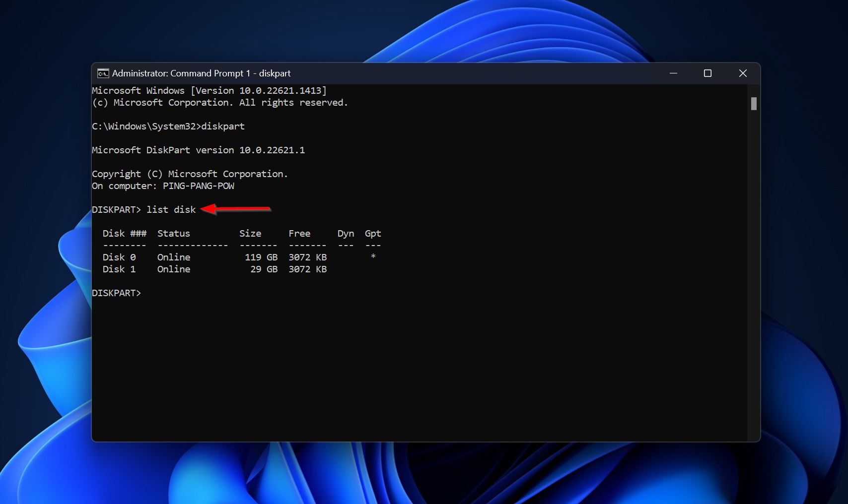Screen dimensions: 848x504
Task: Click the '3072 KB' free value for Disk 1
Action: point(307,269)
